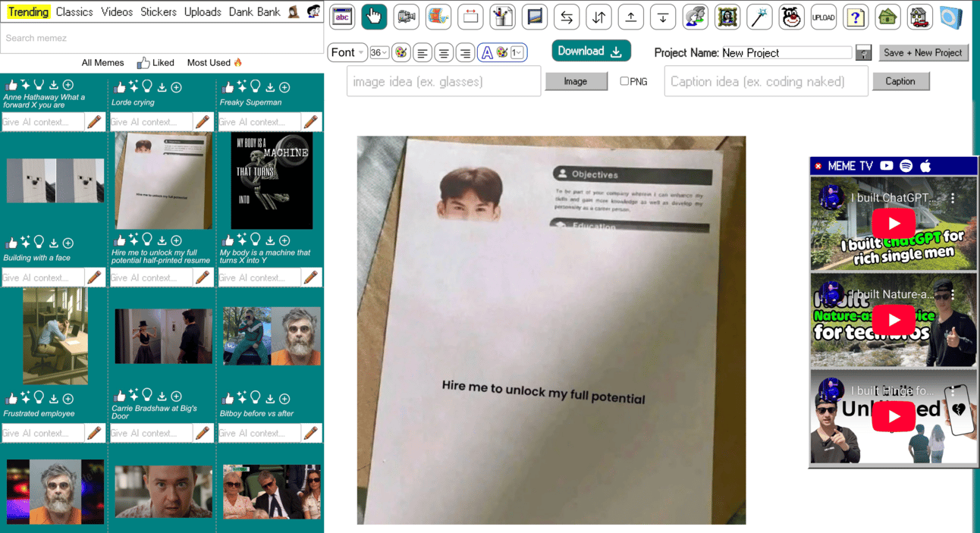Click the Caption generate button
This screenshot has height=533, width=980.
900,81
